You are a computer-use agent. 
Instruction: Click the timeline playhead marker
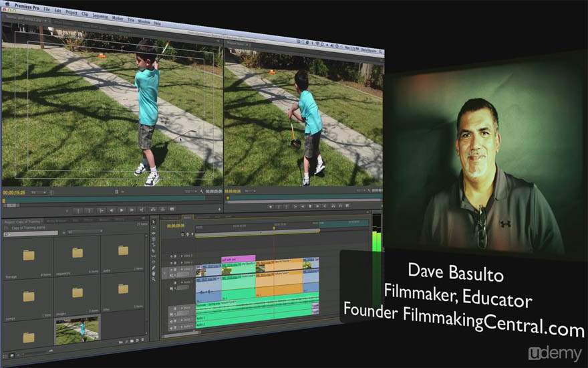(274, 228)
